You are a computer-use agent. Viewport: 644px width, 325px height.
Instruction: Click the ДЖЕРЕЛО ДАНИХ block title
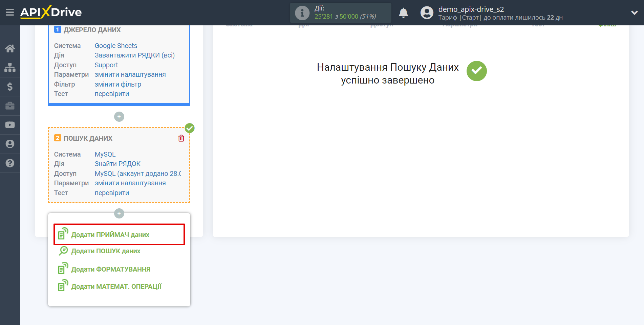coord(92,30)
